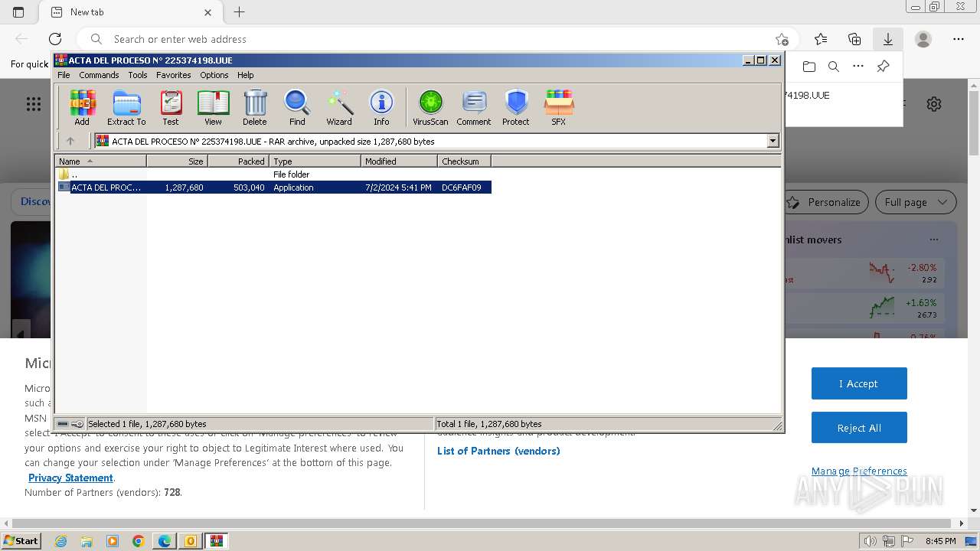
Task: Add an archive Comment
Action: 474,107
